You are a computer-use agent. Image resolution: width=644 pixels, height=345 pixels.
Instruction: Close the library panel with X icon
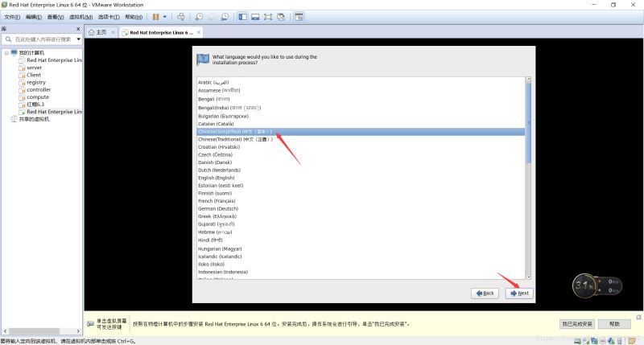78,28
